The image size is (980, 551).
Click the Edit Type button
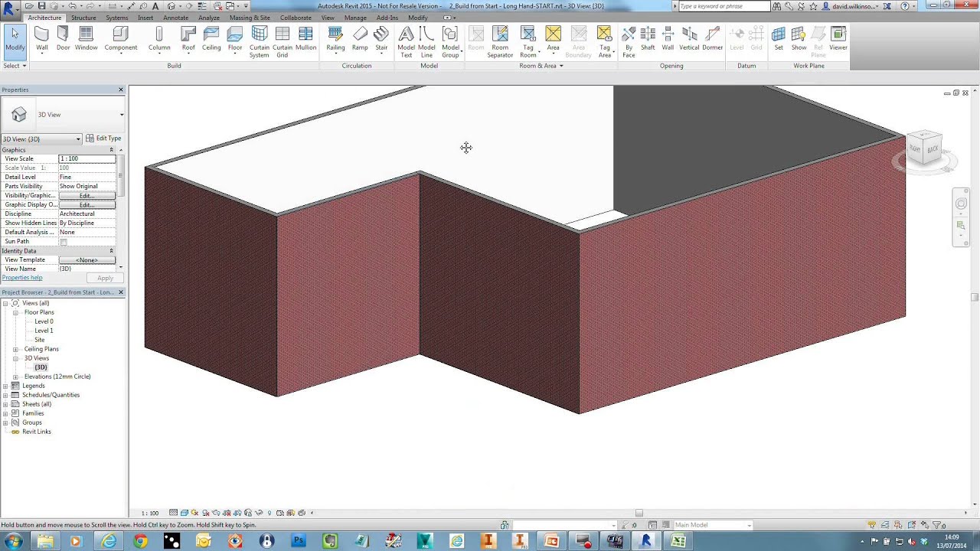[103, 139]
